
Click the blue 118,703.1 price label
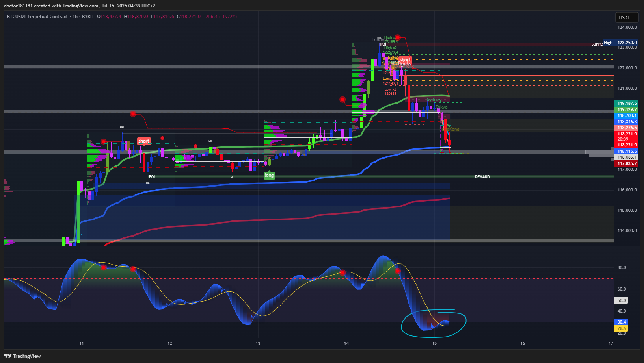click(x=627, y=116)
